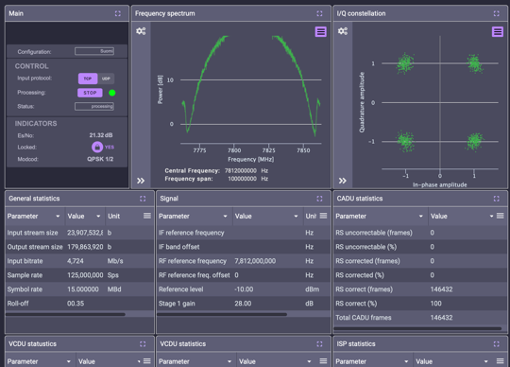Open General statistics table column menu

pos(147,216)
